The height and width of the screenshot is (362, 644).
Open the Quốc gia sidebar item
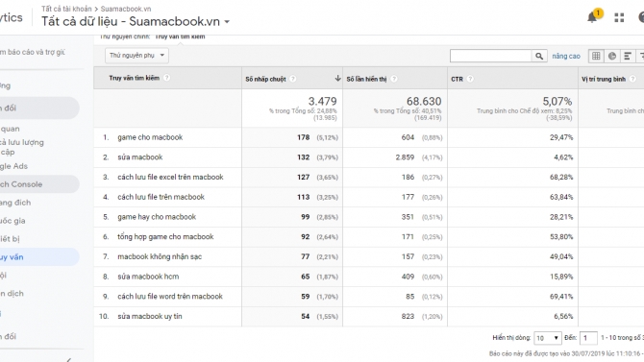(x=12, y=221)
